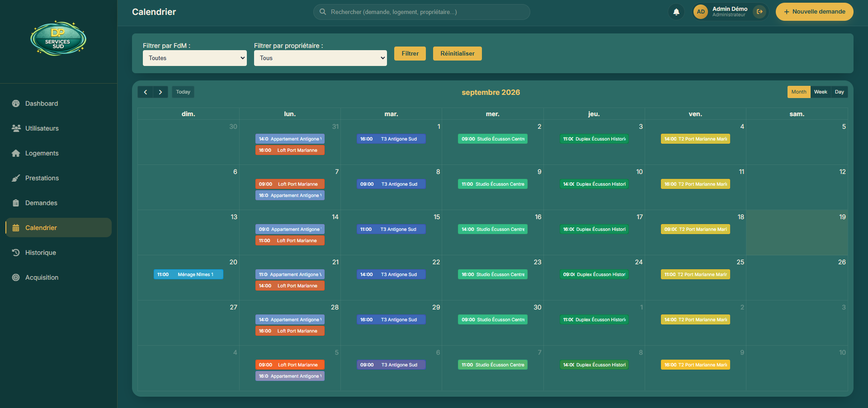The image size is (868, 408).
Task: Focus the Rechercher search field
Action: tap(422, 12)
